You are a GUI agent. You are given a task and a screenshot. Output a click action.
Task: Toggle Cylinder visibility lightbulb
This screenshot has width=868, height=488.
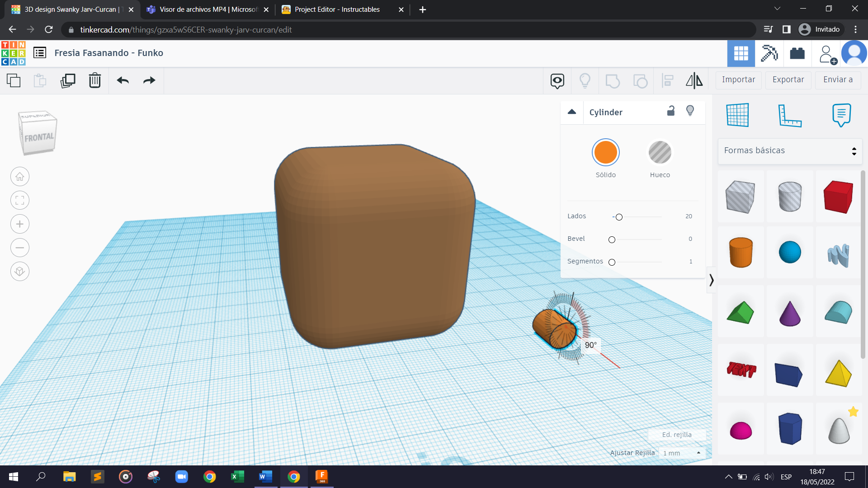click(690, 111)
